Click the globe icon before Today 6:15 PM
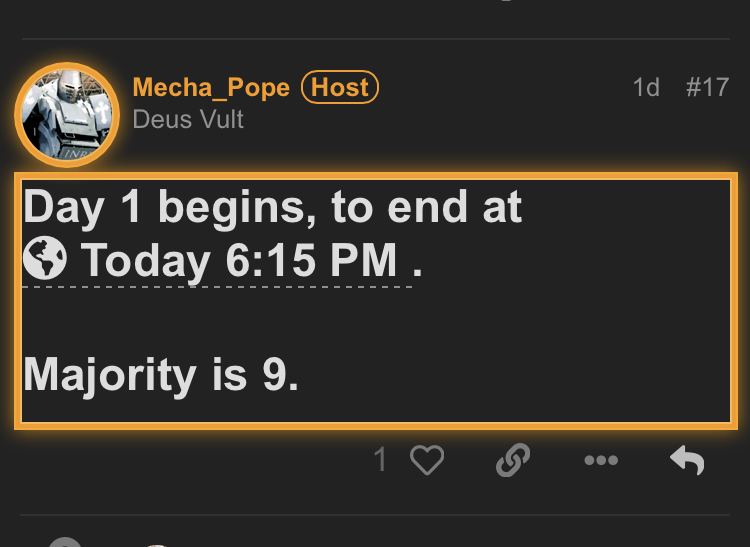The image size is (750, 547). click(x=45, y=258)
